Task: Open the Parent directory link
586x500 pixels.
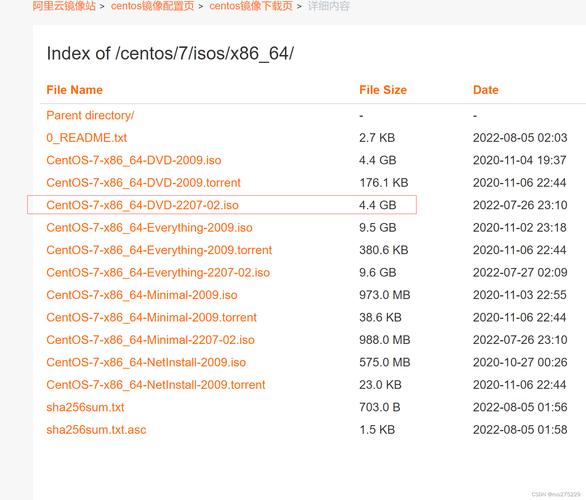Action: 90,115
